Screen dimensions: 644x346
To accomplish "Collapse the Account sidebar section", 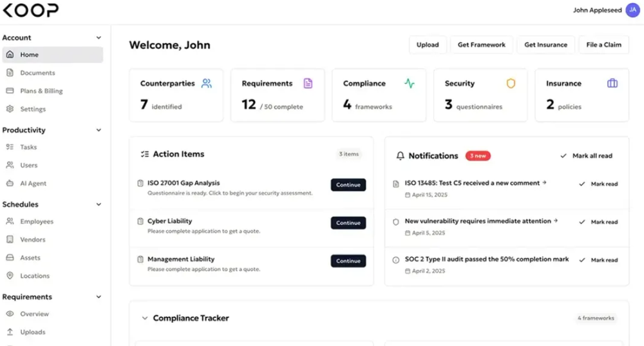I will (99, 37).
